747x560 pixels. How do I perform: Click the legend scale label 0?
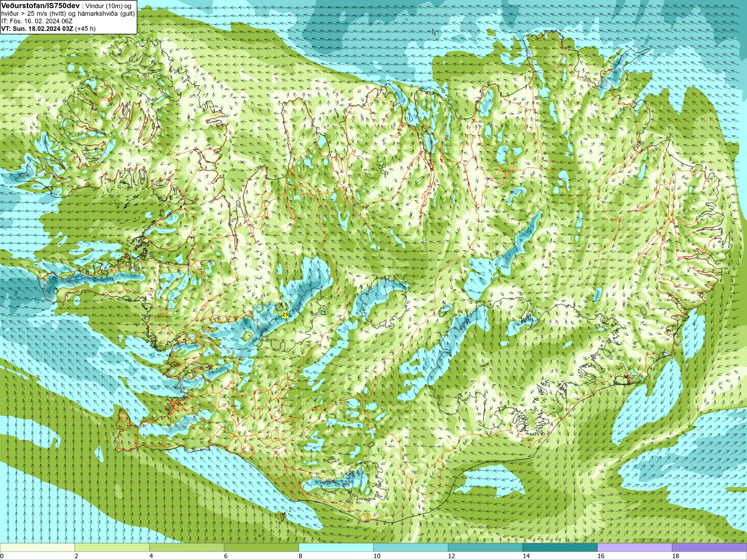(2, 556)
